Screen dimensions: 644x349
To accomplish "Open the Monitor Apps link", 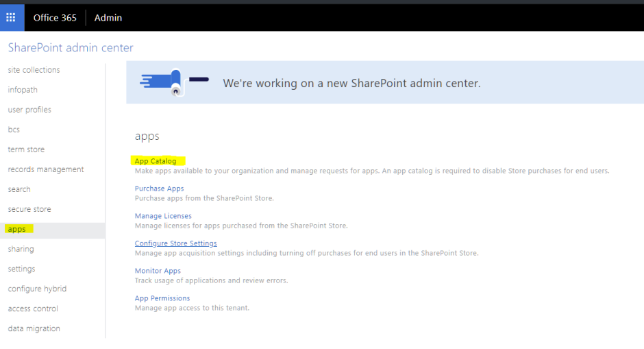I will [158, 271].
